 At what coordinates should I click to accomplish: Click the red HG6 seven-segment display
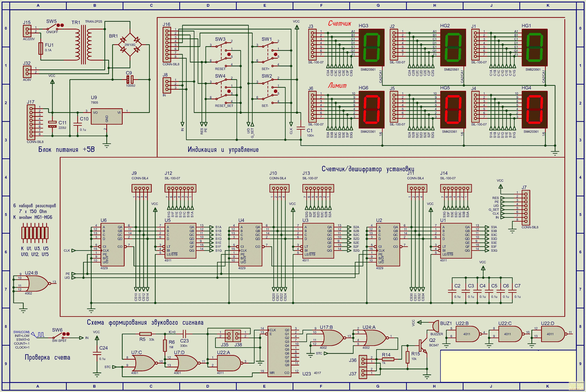(372, 110)
